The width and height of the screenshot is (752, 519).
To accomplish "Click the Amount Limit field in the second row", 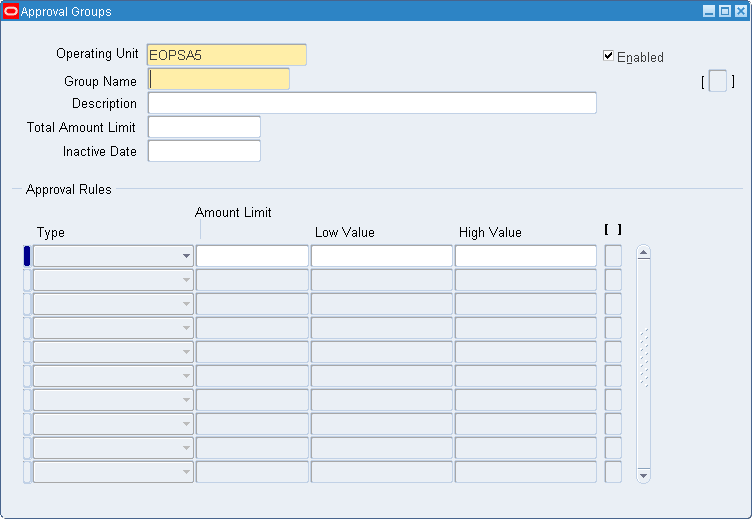I will [252, 280].
